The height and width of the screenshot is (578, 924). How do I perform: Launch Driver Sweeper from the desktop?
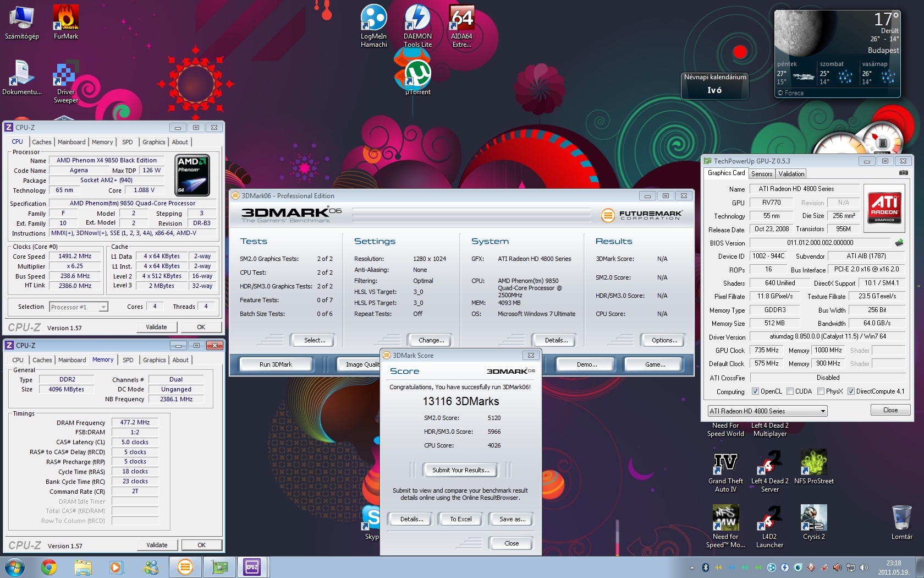point(66,81)
